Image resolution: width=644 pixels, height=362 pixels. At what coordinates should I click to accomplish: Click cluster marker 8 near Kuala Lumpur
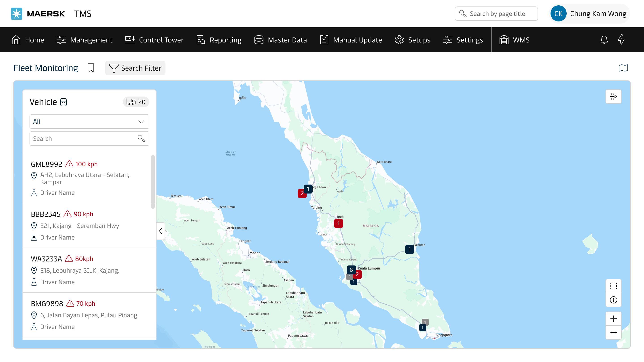351,270
